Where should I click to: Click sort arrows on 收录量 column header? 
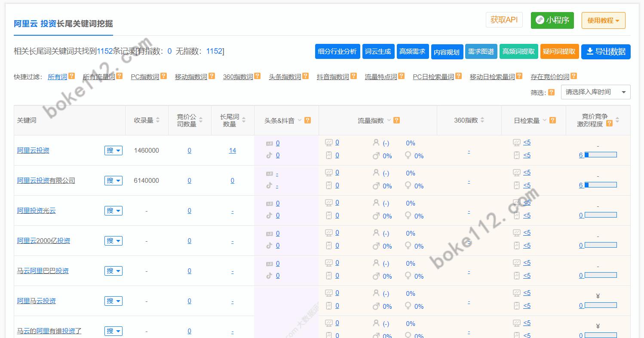pyautogui.click(x=158, y=120)
